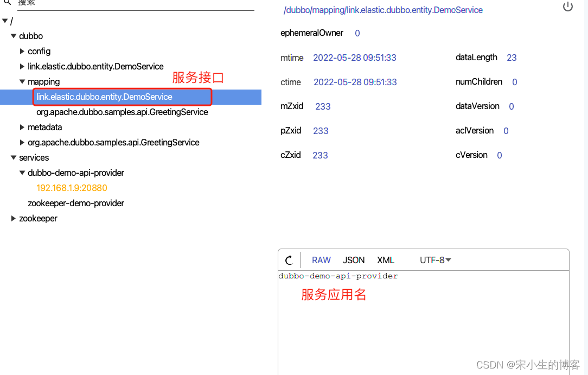
Task: Expand the zookeeper node
Action: click(14, 219)
